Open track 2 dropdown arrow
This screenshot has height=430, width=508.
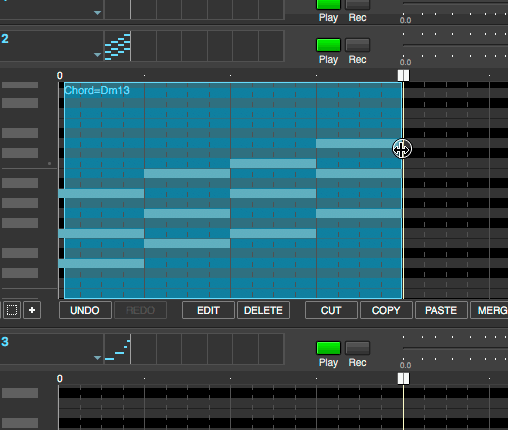(x=97, y=54)
